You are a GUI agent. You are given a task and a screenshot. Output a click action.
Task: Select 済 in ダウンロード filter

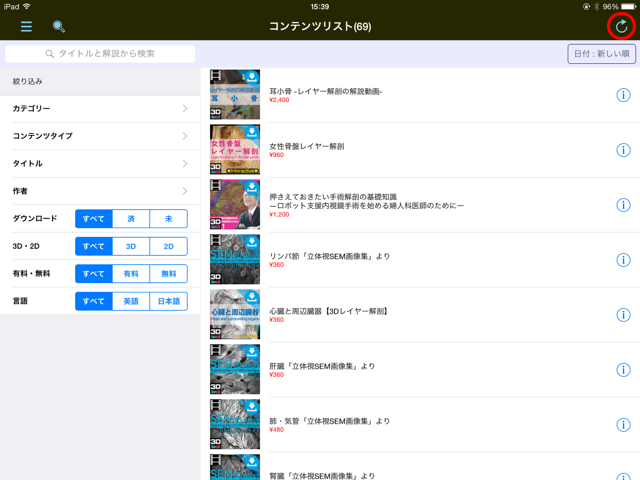point(130,219)
